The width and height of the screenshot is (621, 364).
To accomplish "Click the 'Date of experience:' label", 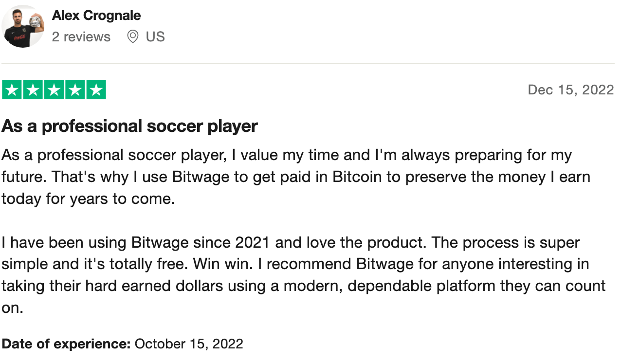I will [x=66, y=344].
